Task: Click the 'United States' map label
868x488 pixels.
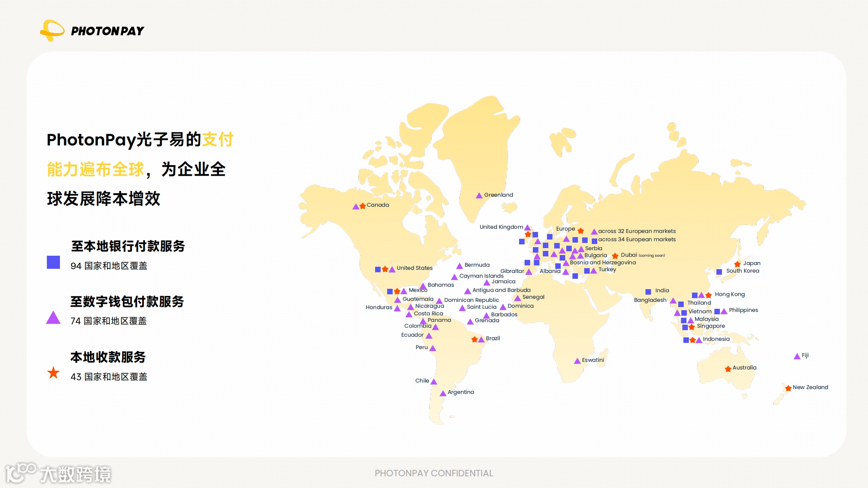Action: tap(414, 268)
